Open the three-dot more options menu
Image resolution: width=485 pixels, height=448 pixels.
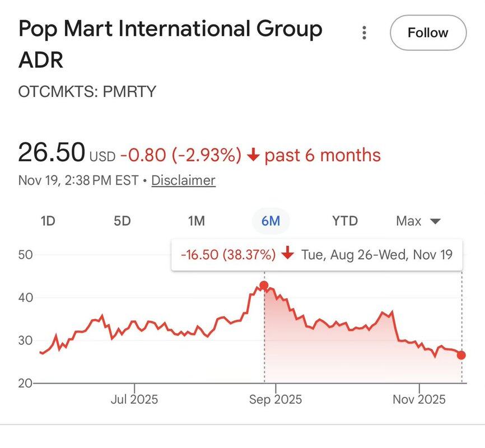pyautogui.click(x=365, y=33)
